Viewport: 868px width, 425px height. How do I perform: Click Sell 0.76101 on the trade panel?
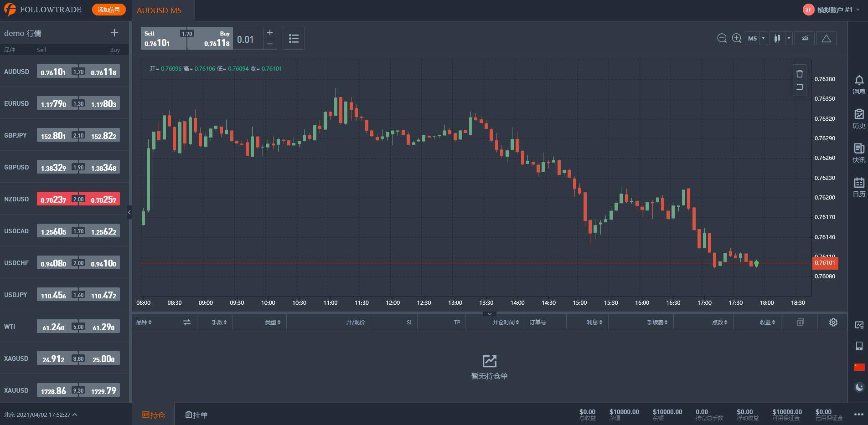(x=163, y=38)
